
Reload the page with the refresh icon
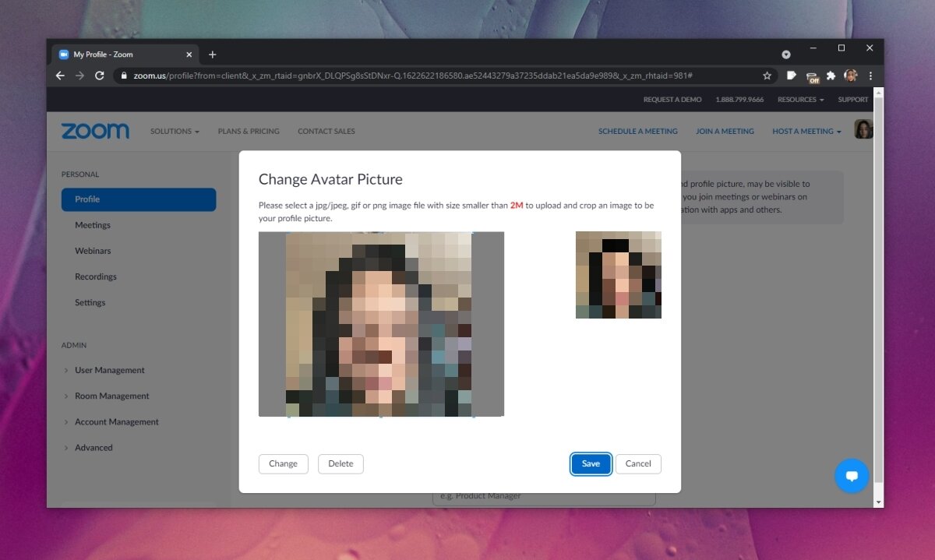point(100,76)
